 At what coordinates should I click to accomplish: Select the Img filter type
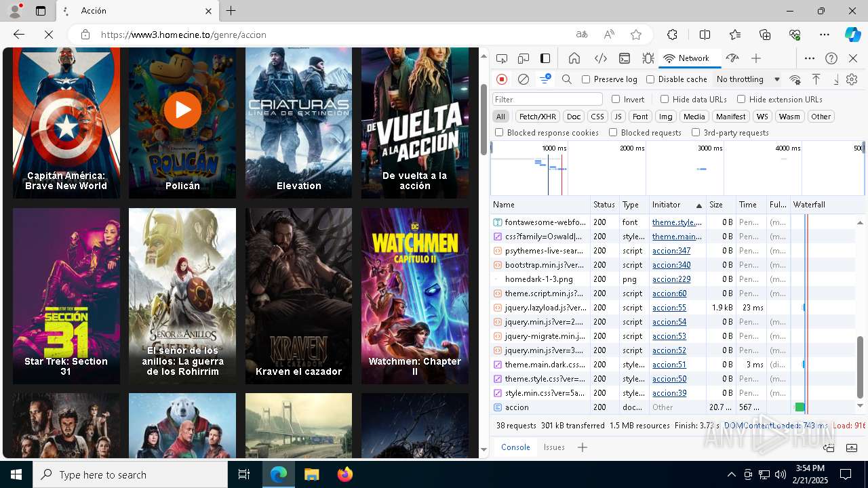pyautogui.click(x=666, y=117)
